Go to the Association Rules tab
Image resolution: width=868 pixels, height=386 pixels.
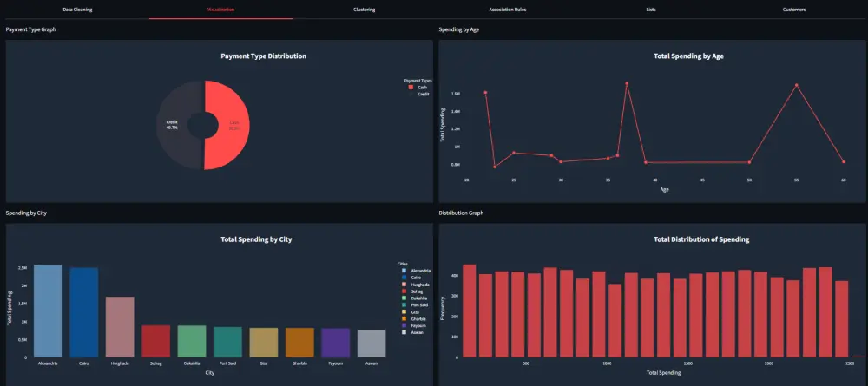pyautogui.click(x=508, y=10)
